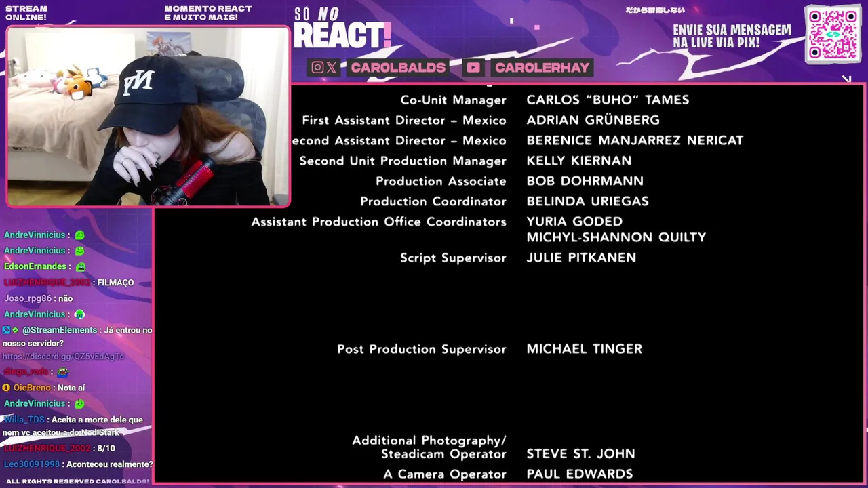Viewport: 868px width, 488px height.
Task: Click 'Aconteceu realmente?' chat message
Action: [110, 464]
